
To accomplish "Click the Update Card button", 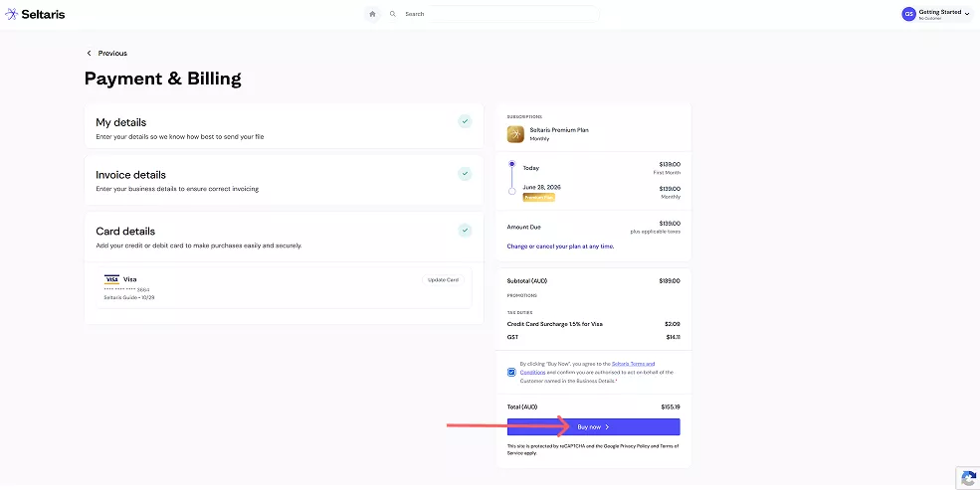I will (443, 280).
